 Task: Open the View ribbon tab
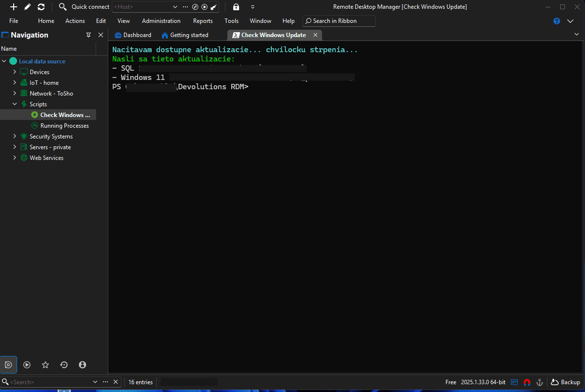point(123,21)
